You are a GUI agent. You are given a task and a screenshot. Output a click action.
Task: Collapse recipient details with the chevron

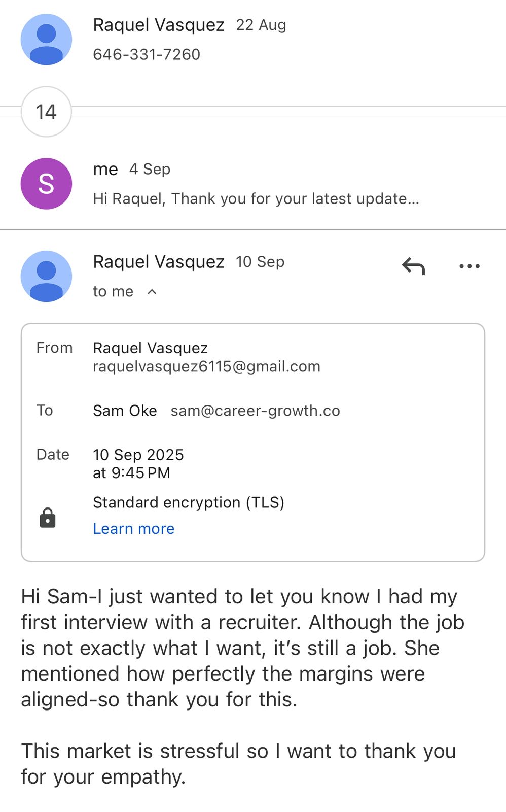click(x=152, y=292)
